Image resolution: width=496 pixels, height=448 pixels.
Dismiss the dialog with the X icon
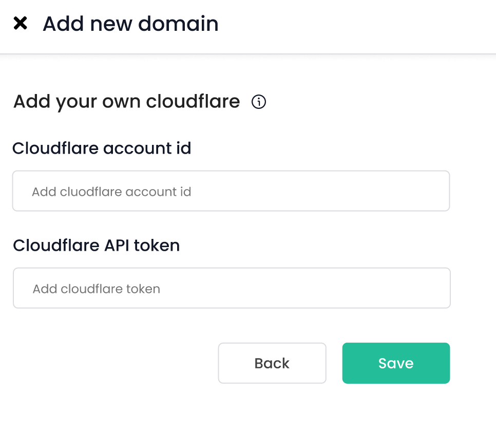[x=20, y=23]
